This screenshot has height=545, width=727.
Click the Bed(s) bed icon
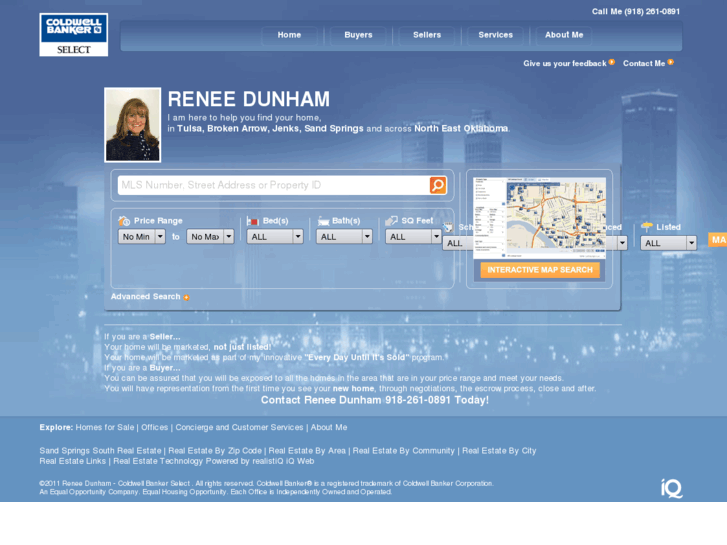[x=252, y=221]
